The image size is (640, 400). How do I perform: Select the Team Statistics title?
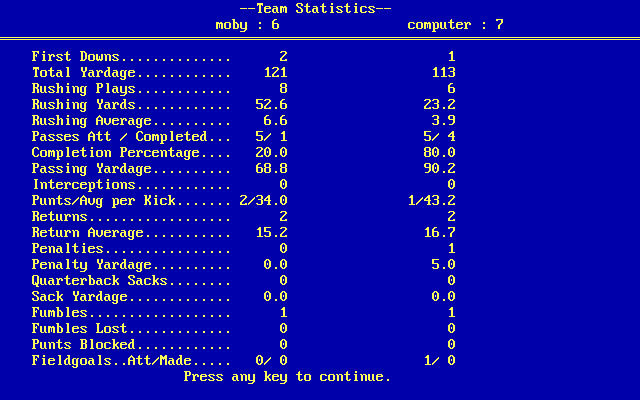click(x=315, y=9)
